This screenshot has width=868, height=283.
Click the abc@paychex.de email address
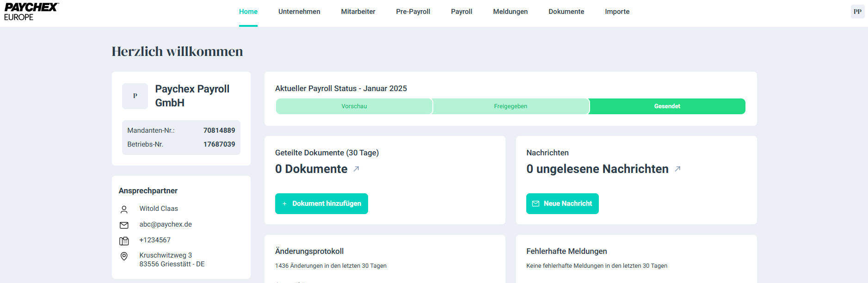166,224
